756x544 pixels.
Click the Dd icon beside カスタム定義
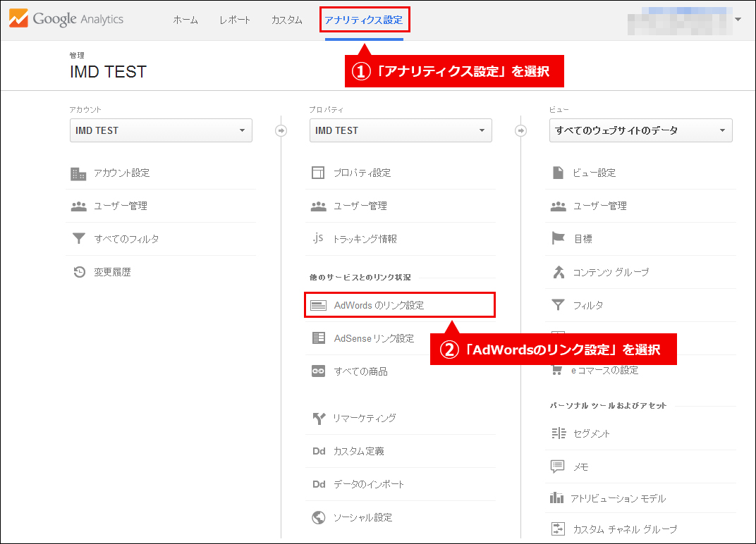tap(319, 451)
